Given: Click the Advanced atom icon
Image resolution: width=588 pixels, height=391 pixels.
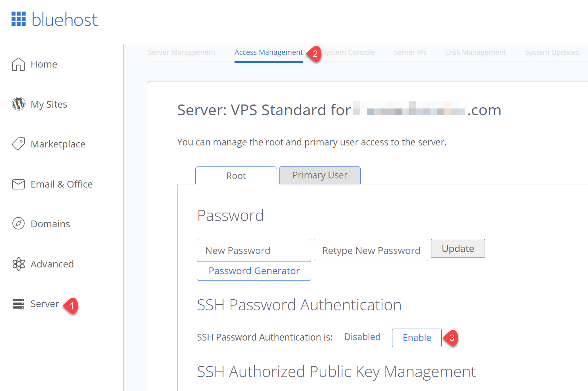Looking at the screenshot, I should (18, 264).
